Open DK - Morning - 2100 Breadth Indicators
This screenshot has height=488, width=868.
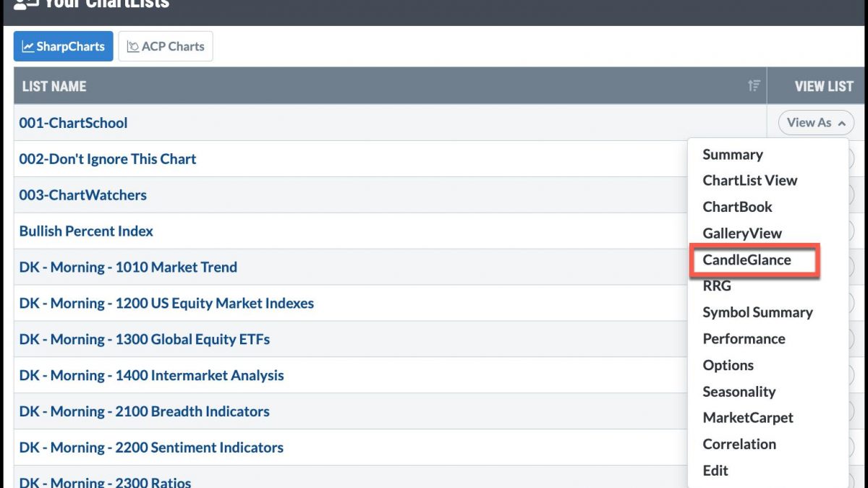[144, 412]
